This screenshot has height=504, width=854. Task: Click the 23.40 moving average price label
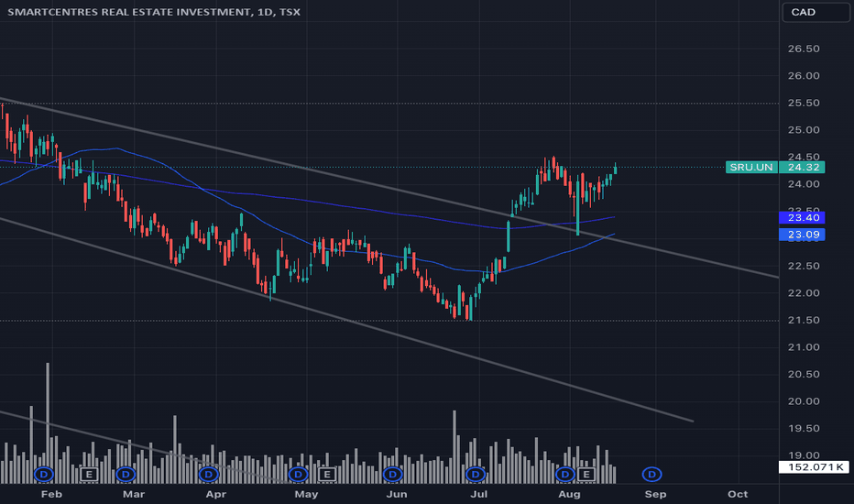pos(803,218)
